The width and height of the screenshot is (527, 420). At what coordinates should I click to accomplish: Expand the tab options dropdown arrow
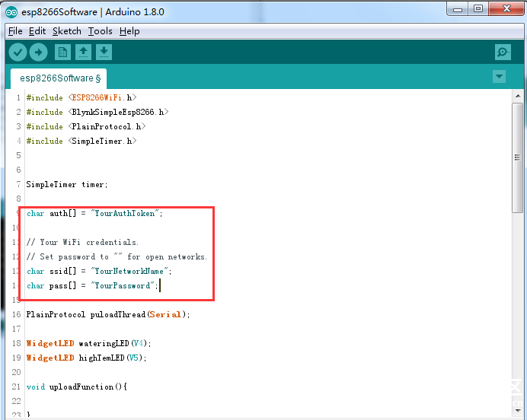tap(499, 77)
